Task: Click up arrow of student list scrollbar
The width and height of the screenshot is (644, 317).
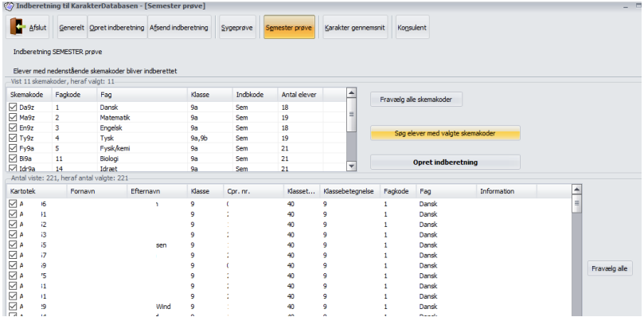Action: [x=576, y=190]
